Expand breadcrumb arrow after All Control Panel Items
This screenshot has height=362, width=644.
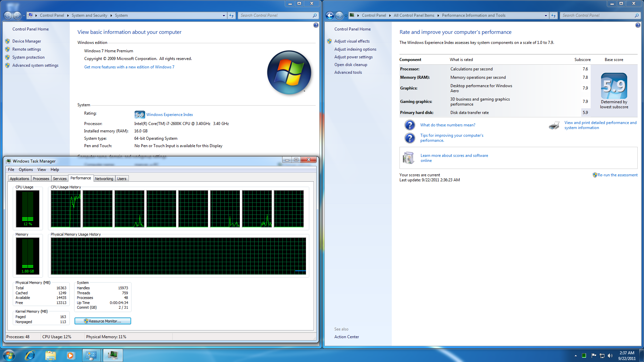point(438,15)
